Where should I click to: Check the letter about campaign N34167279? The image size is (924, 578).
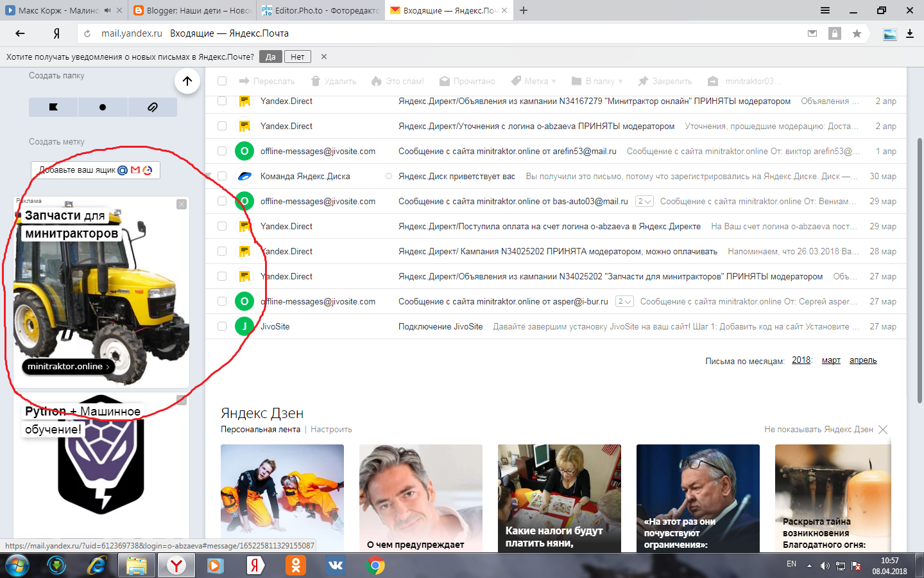pos(222,101)
